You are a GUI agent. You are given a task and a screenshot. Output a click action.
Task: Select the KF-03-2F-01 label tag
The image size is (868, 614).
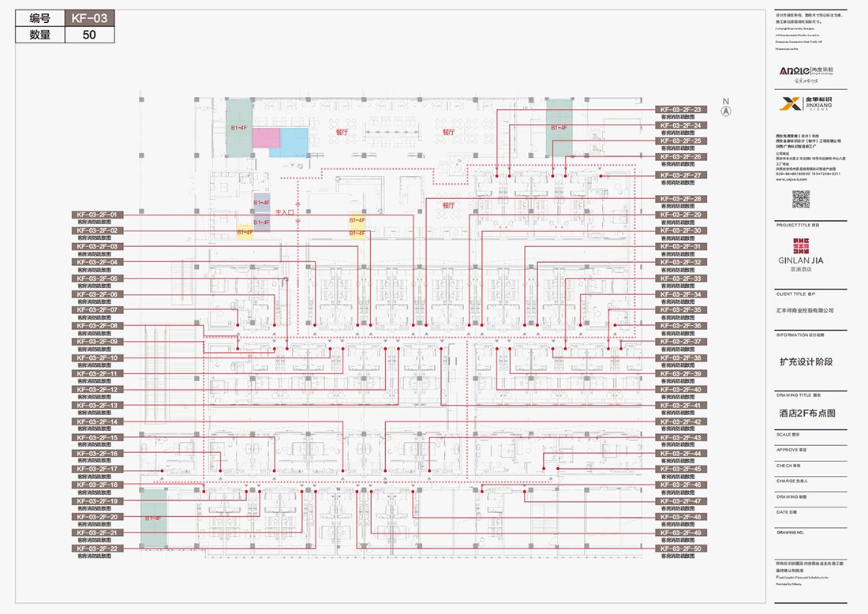pyautogui.click(x=97, y=215)
